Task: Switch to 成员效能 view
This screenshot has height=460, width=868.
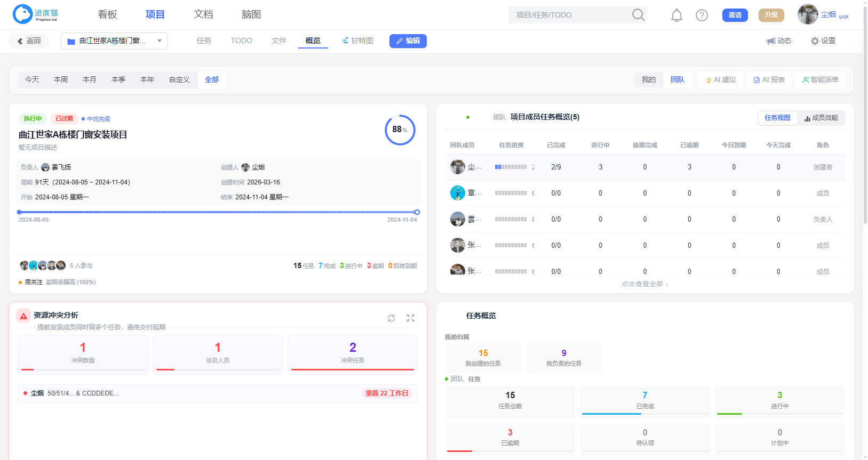Action: 821,118
